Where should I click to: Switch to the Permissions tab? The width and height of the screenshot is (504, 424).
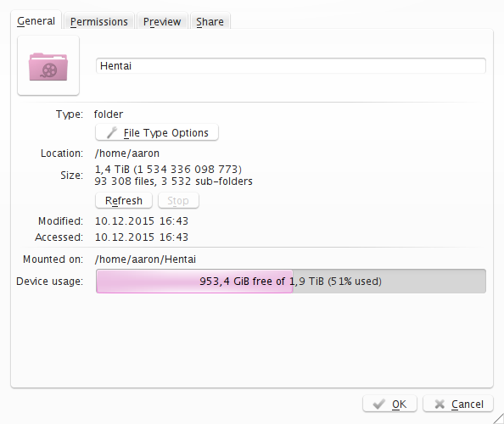(99, 21)
